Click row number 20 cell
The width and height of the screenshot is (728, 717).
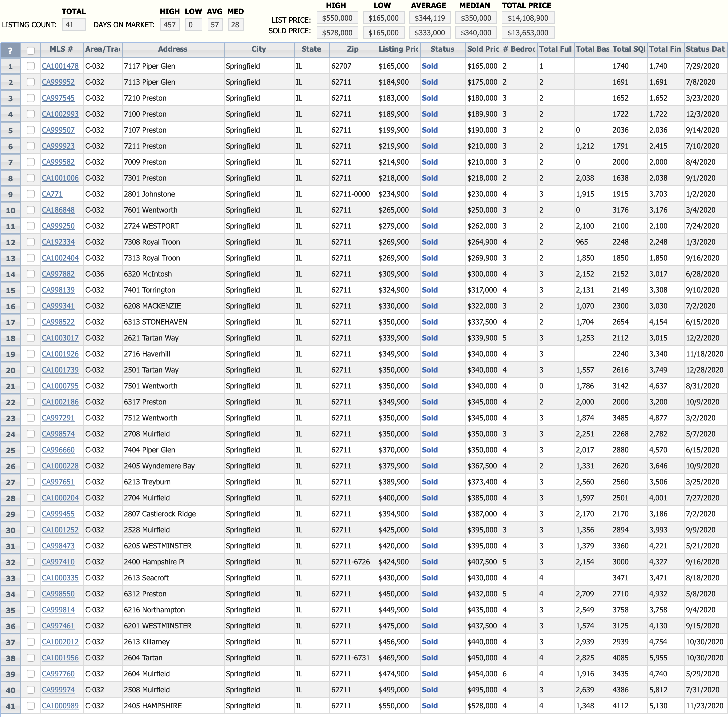point(11,370)
